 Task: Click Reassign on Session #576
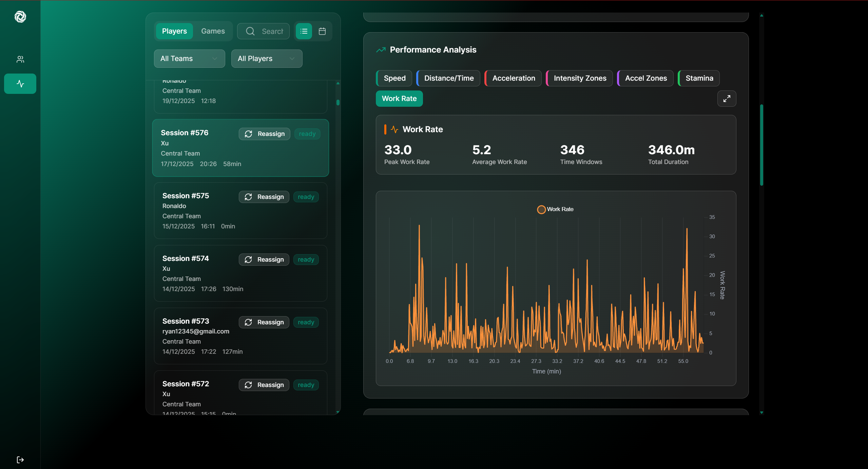click(x=264, y=134)
